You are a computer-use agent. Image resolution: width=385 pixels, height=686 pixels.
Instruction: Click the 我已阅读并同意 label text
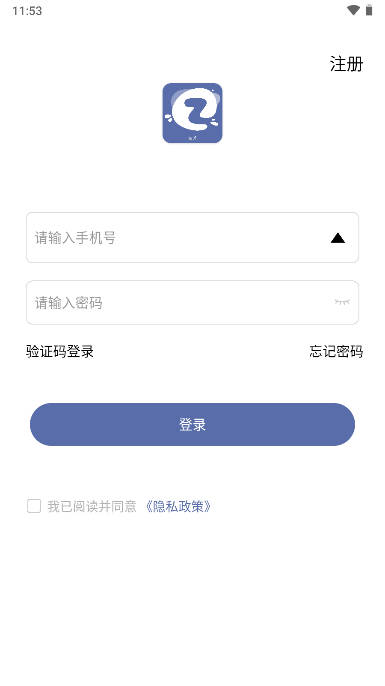[92, 507]
